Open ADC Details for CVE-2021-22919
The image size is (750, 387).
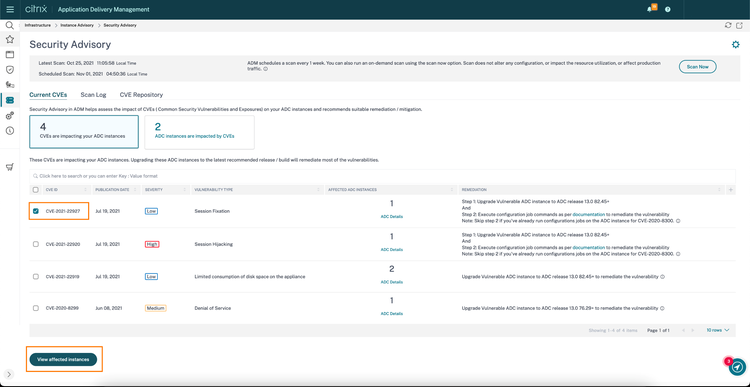point(392,282)
